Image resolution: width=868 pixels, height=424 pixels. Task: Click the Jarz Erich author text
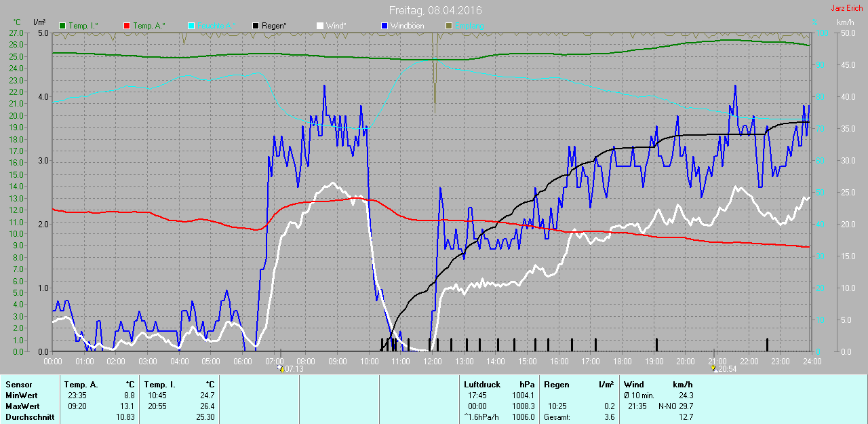click(846, 9)
